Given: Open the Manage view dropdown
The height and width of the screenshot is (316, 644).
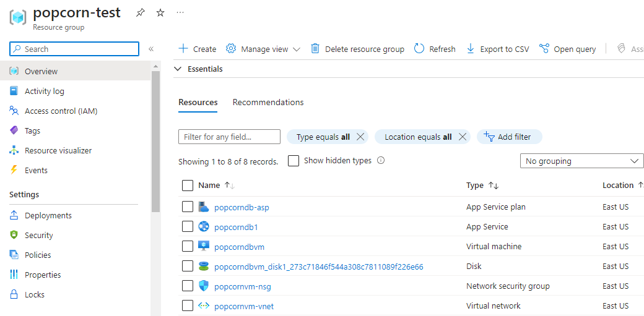Looking at the screenshot, I should pos(263,49).
